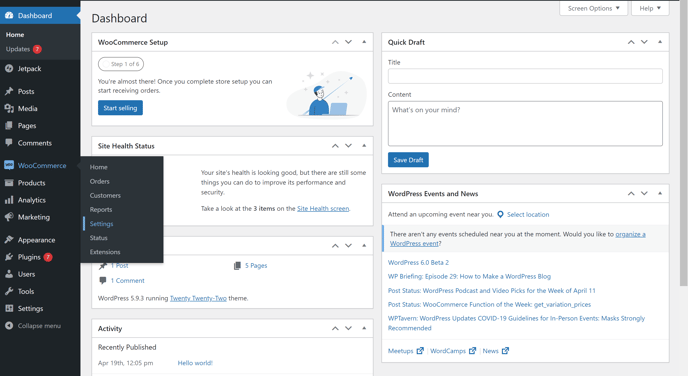Collapse the Quick Draft panel
The width and height of the screenshot is (688, 376).
click(659, 42)
